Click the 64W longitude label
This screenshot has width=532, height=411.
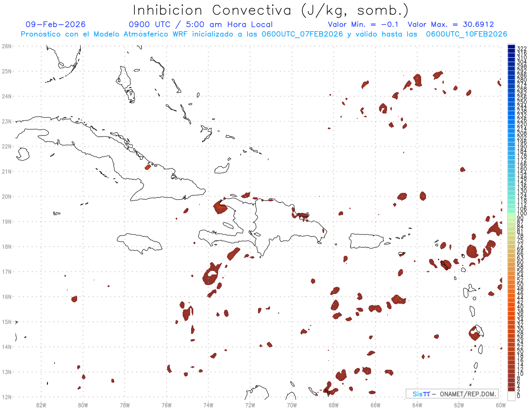(417, 405)
